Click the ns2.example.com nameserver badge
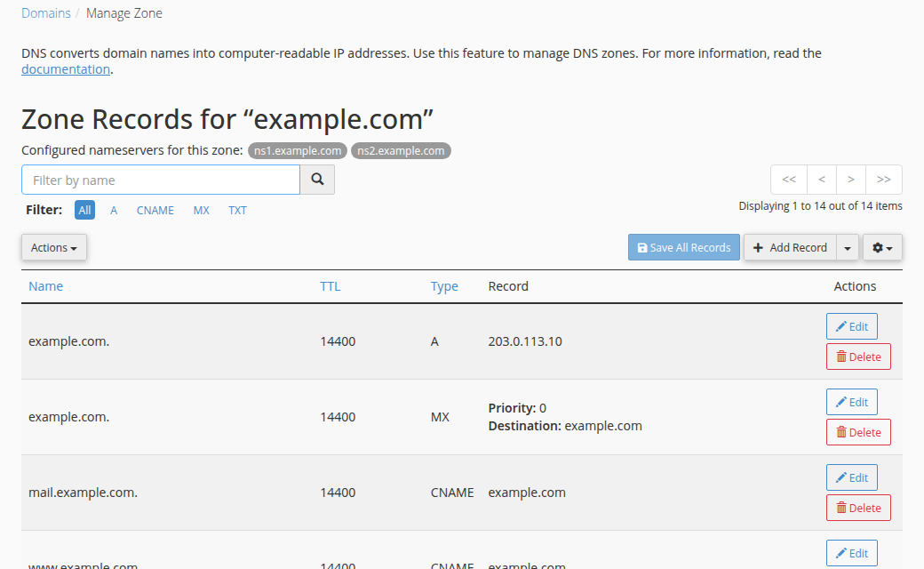Image resolution: width=924 pixels, height=569 pixels. [401, 150]
